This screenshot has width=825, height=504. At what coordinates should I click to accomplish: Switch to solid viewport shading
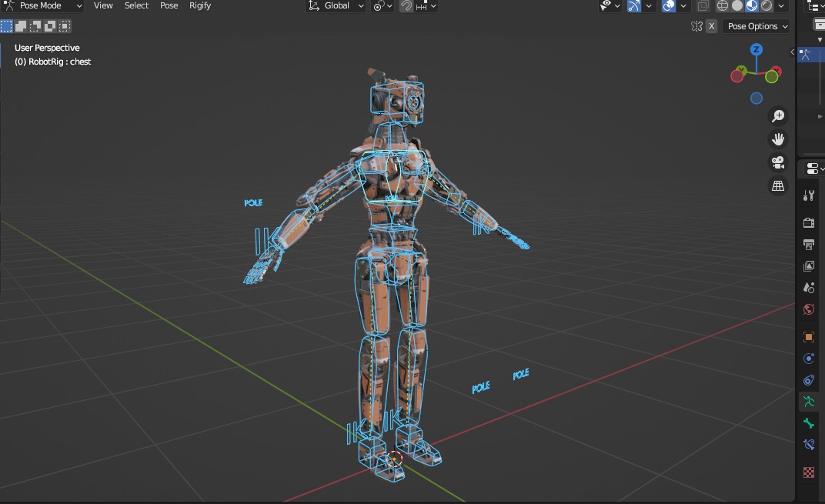pos(737,6)
